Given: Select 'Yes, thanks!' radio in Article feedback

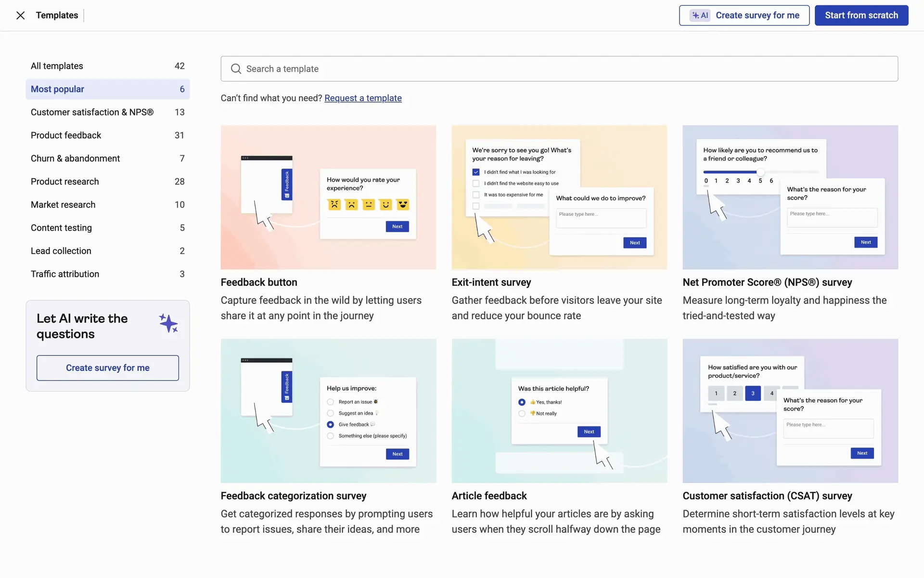Looking at the screenshot, I should (x=522, y=402).
